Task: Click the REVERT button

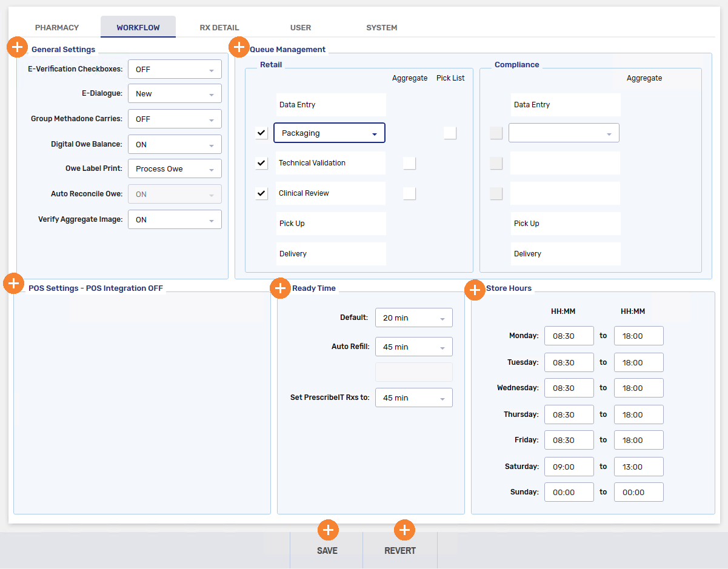Action: [x=400, y=550]
